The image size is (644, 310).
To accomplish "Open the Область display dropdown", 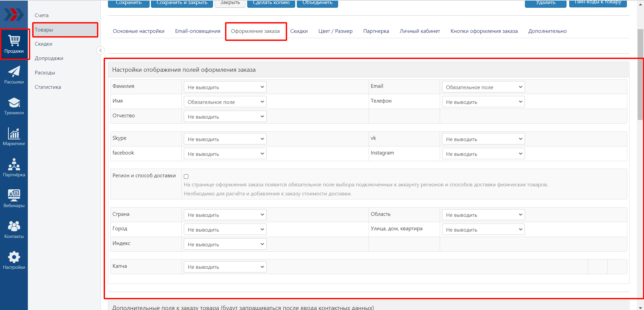I will coord(483,215).
